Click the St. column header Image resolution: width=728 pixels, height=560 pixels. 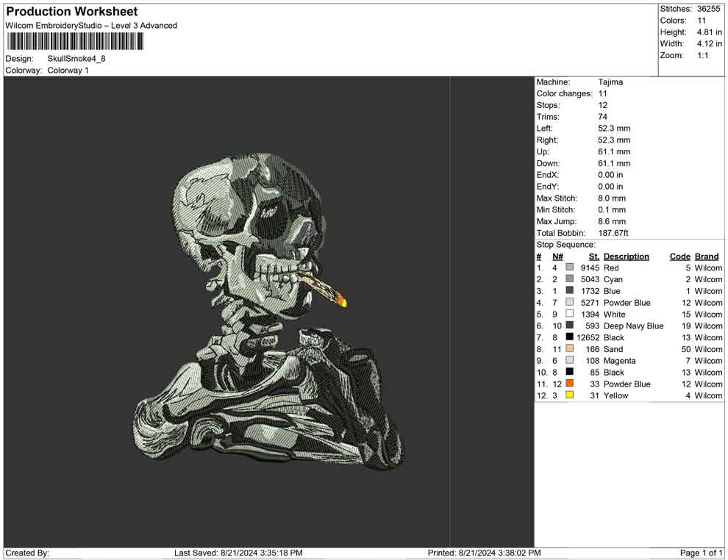(x=594, y=256)
